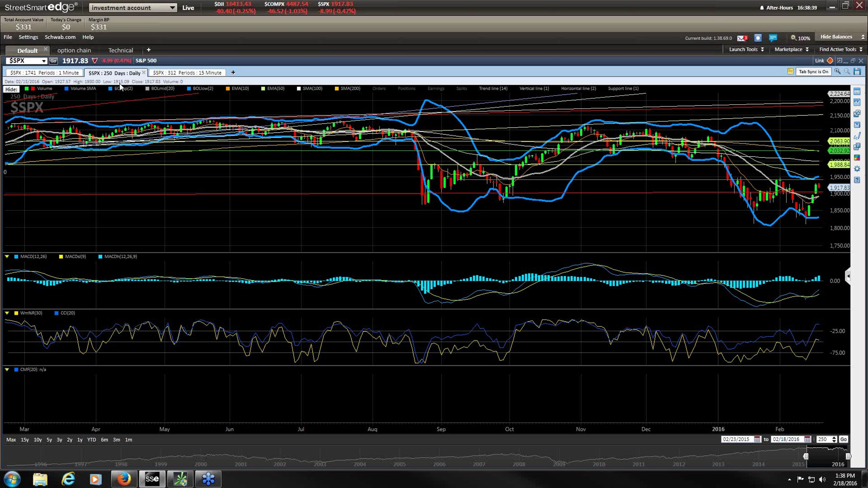Expand the Launch Tools menu
Screen dimensions: 868x488
pos(746,50)
